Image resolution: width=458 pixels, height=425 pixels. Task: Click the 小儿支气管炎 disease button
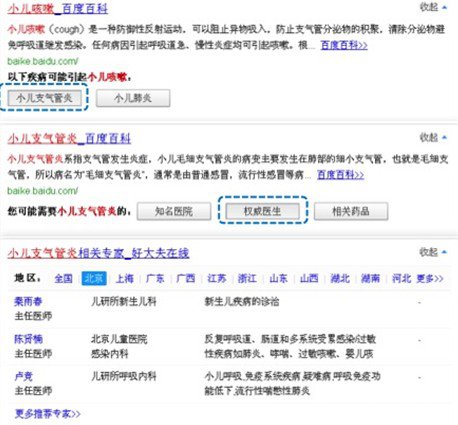44,98
